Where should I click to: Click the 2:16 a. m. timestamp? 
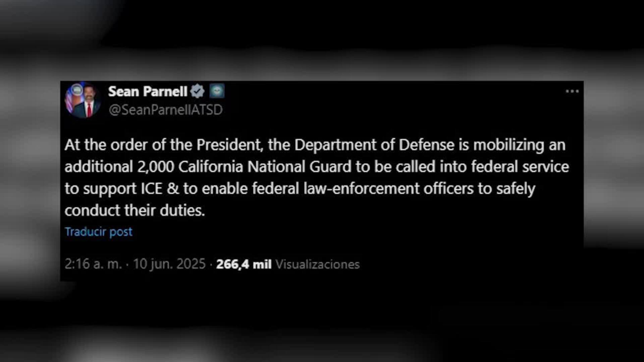pos(93,264)
